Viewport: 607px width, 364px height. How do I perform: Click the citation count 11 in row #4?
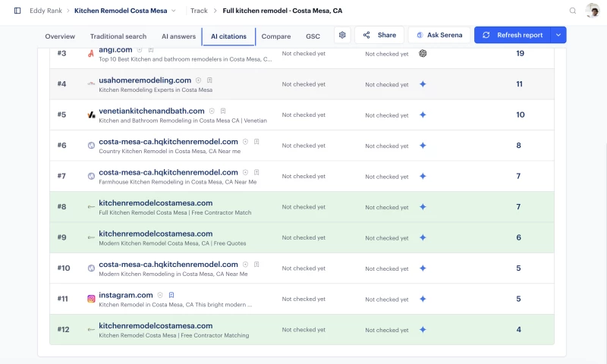pyautogui.click(x=519, y=84)
